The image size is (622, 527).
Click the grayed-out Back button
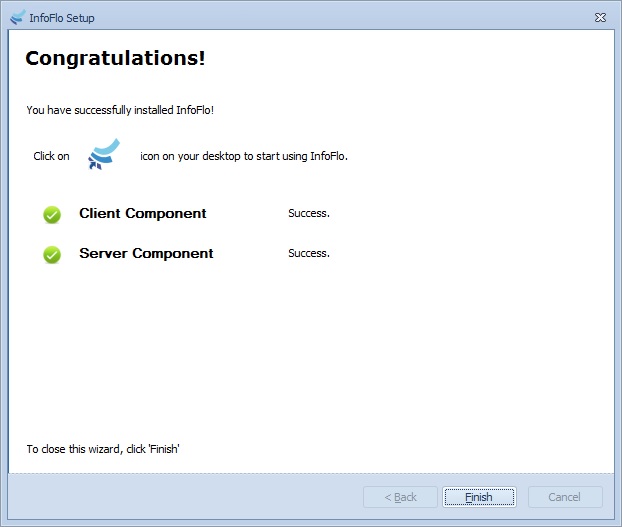click(x=400, y=497)
